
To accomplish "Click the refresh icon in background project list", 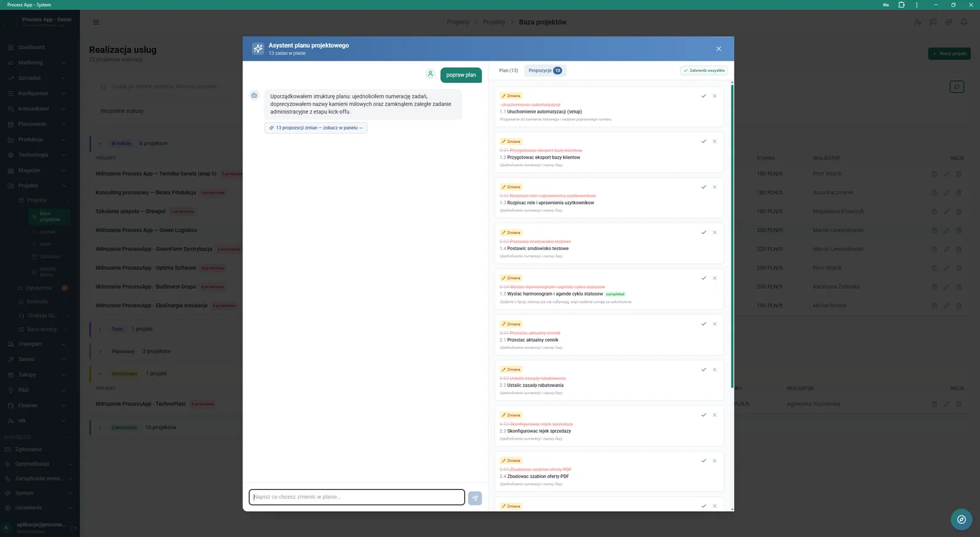I will 957,87.
